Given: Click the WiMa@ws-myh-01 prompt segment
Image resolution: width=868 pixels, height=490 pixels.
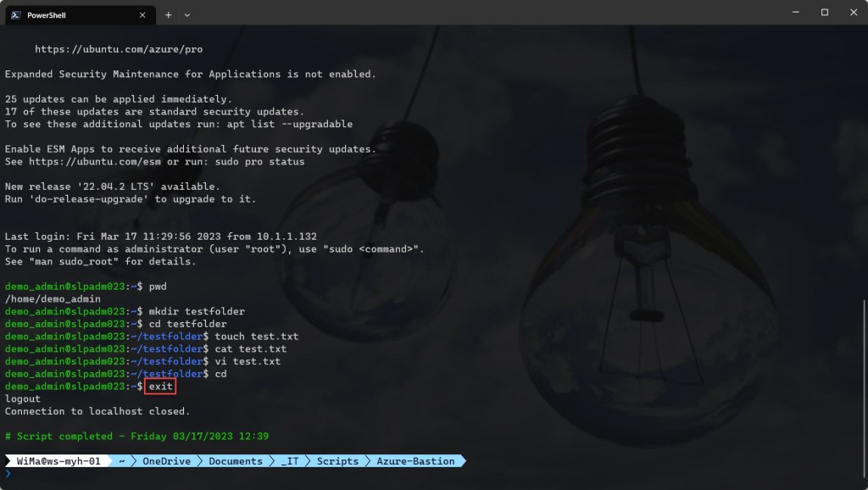Looking at the screenshot, I should click(x=58, y=461).
